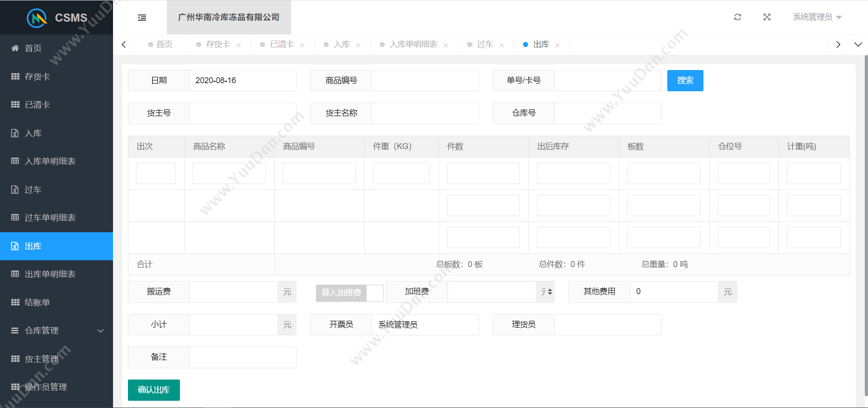Open tab options dropdown chevron
Viewport: 868px width, 408px height.
(x=858, y=44)
